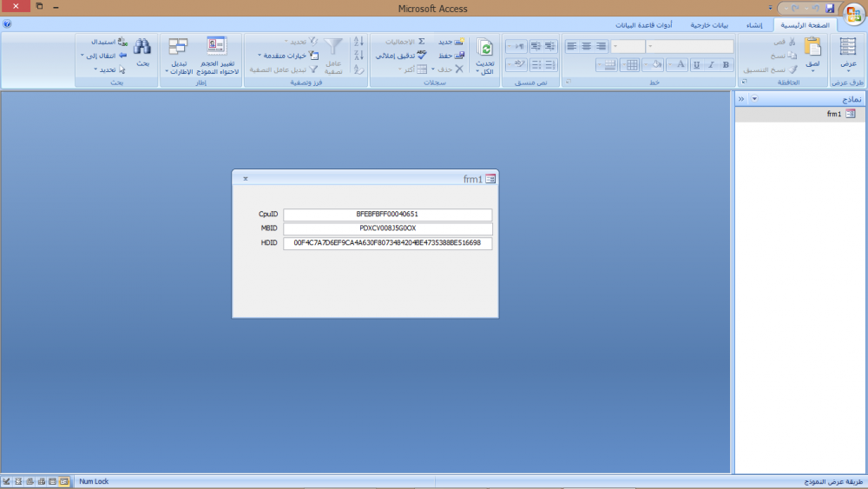Open the font size combo box
The width and height of the screenshot is (868, 489).
coord(628,47)
